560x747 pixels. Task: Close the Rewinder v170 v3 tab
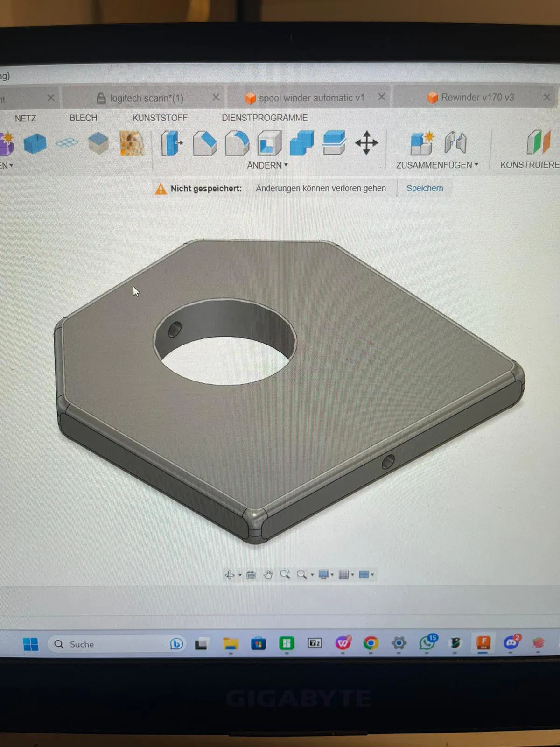(x=546, y=97)
